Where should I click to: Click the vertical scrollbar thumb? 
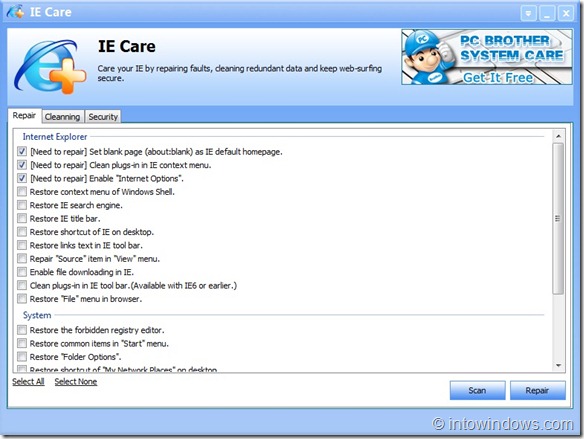click(x=558, y=219)
